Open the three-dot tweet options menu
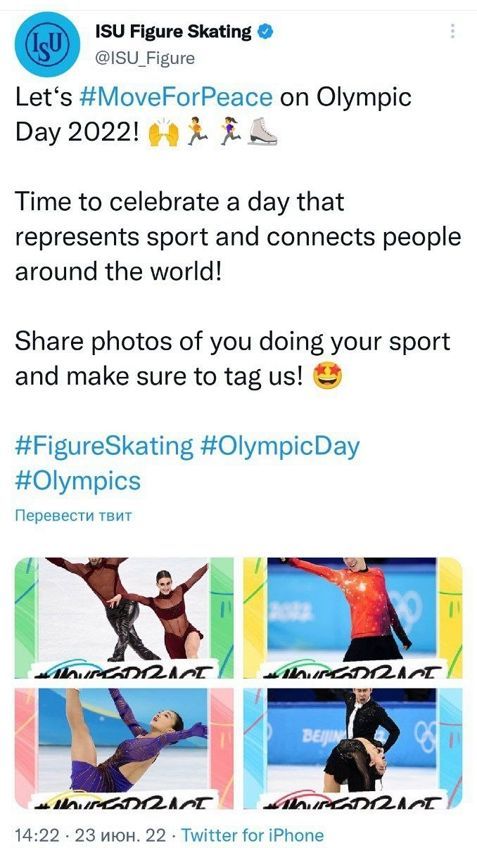Viewport: 477px width, 848px height. coord(453,31)
